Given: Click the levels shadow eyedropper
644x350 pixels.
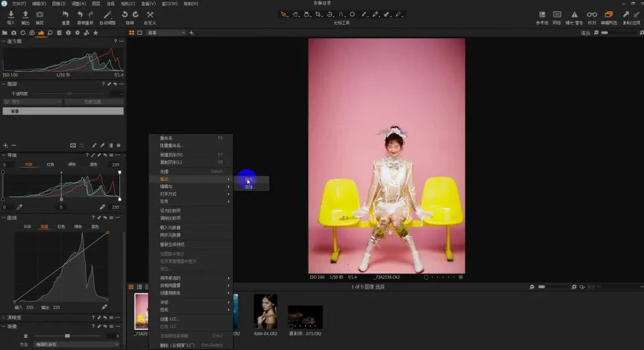Looking at the screenshot, I should click(x=19, y=207).
